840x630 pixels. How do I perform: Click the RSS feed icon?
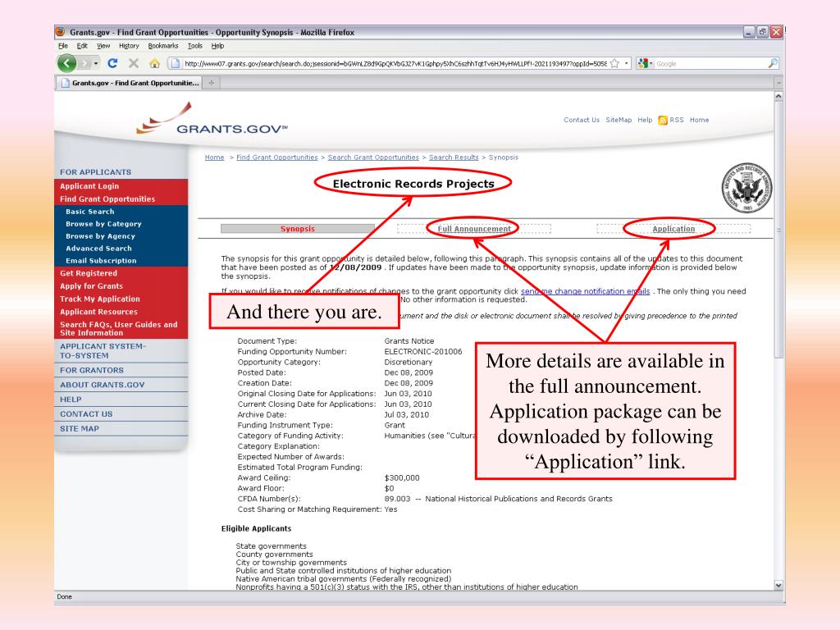point(663,120)
